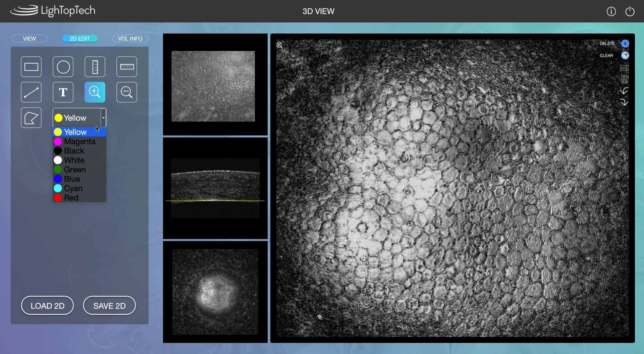Select the text annotation tool
The height and width of the screenshot is (354, 644).
click(63, 92)
